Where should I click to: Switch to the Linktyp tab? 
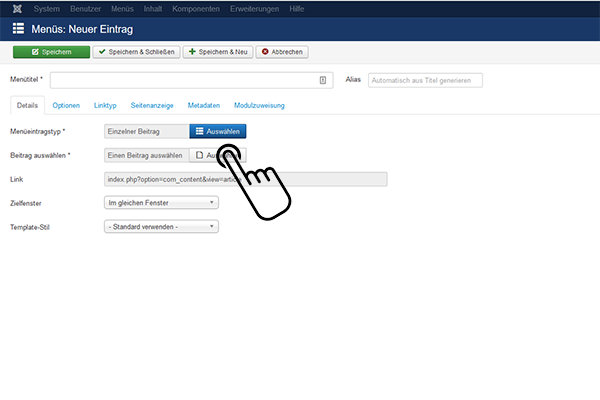(x=105, y=105)
